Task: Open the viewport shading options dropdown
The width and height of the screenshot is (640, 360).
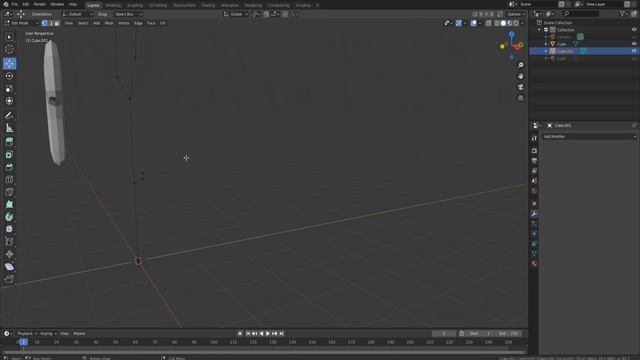Action: 523,23
